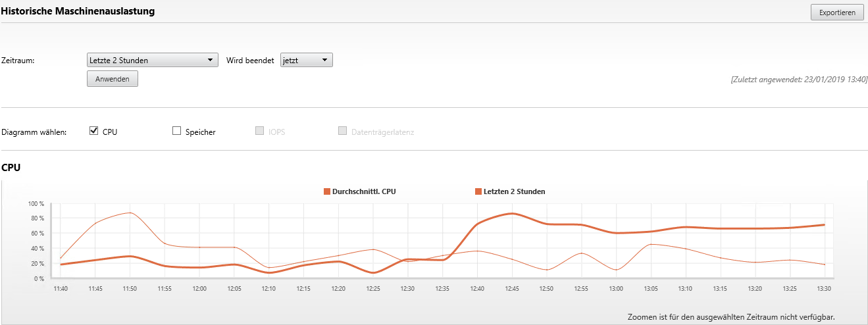Click the thick line end point at 13:30
The width and height of the screenshot is (868, 325).
point(823,225)
